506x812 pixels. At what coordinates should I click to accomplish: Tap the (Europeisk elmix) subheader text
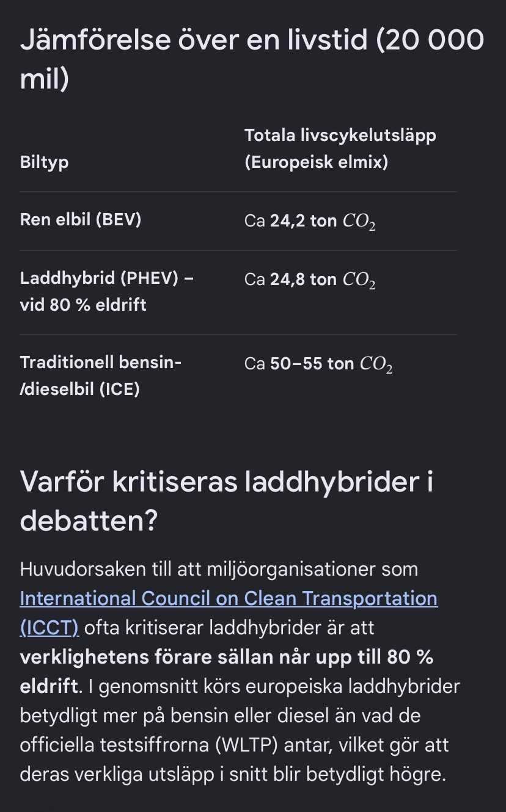(x=316, y=162)
